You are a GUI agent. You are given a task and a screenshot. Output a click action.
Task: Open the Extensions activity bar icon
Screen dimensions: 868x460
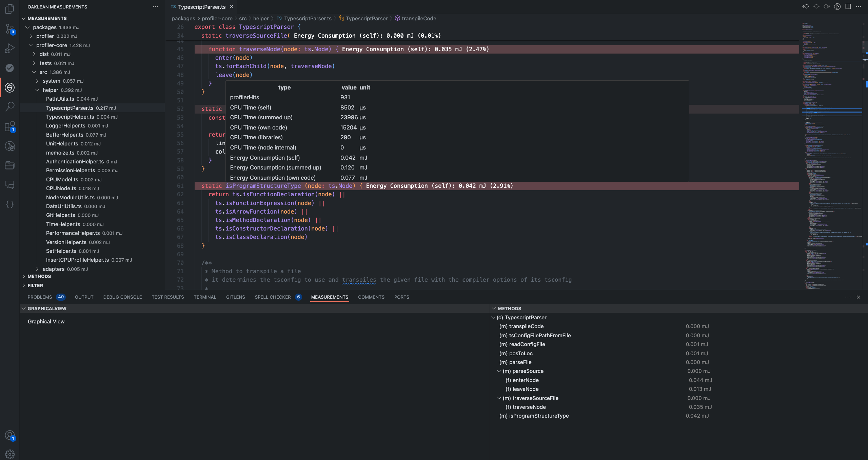pos(9,127)
